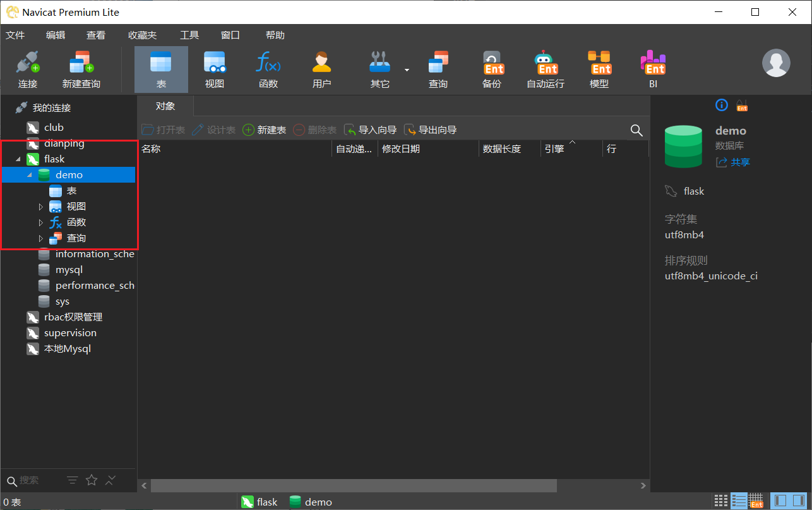Open the 连接 (Connection) toolbar button

click(28, 70)
